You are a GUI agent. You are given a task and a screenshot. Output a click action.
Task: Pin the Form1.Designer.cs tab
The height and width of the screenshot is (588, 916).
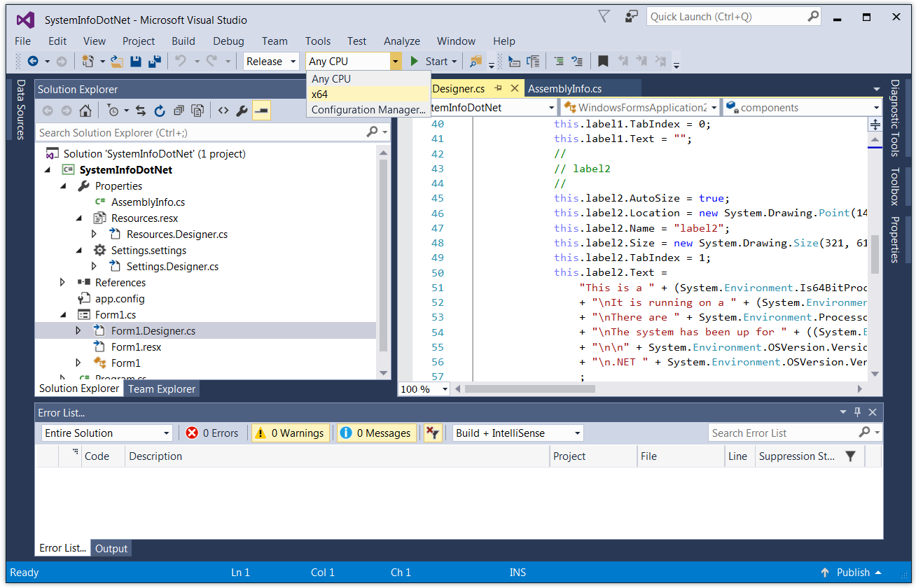[x=499, y=89]
